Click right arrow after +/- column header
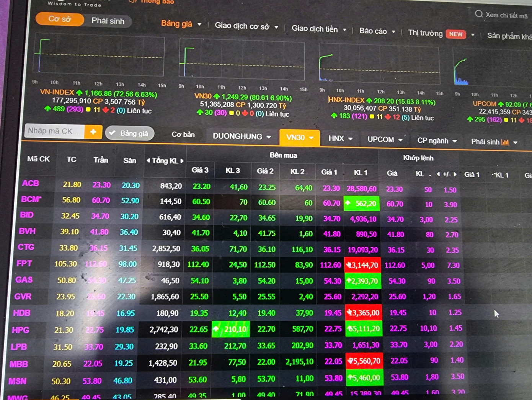The image size is (532, 400). pos(455,174)
